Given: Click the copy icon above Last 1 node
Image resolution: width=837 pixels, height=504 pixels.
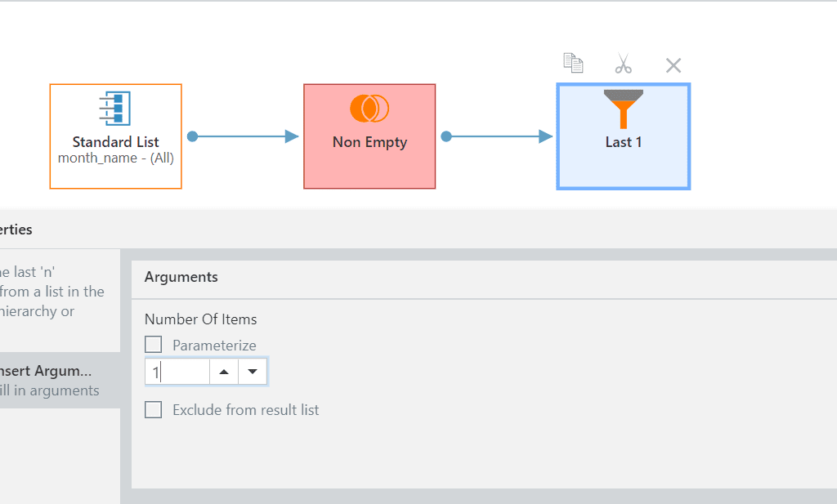Looking at the screenshot, I should tap(573, 64).
